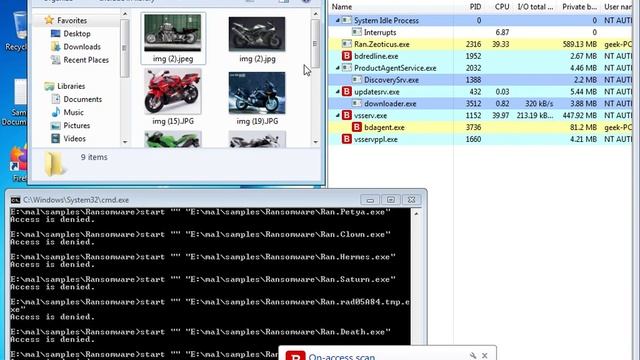Click cmd.exe title bar icon
The image size is (640, 360).
[16, 200]
